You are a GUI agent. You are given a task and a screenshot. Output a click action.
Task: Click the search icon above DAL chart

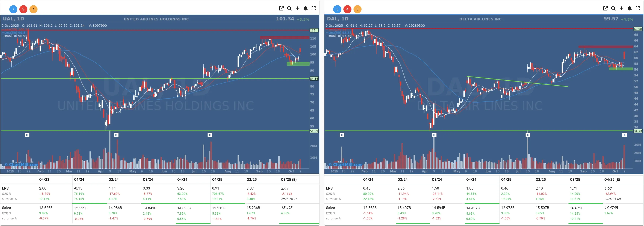613,8
